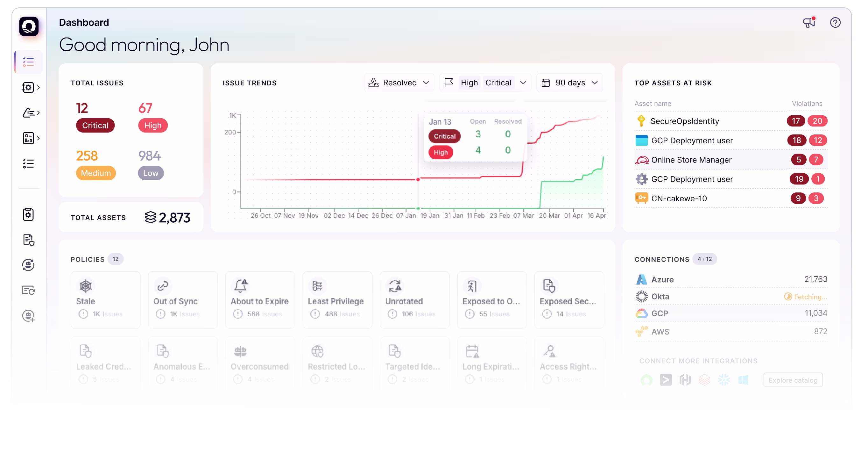This screenshot has width=868, height=475.
Task: Click the 2,873 total assets value
Action: [174, 218]
